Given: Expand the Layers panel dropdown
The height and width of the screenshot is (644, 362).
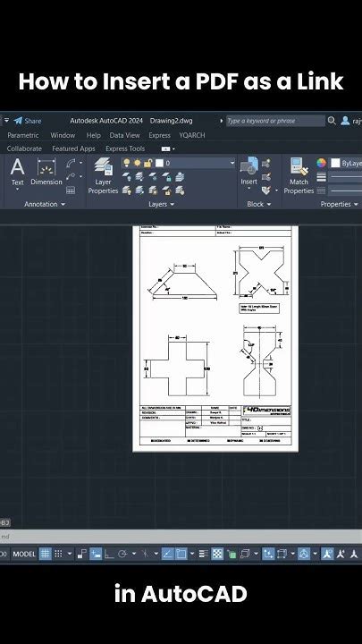Looking at the screenshot, I should (x=161, y=204).
